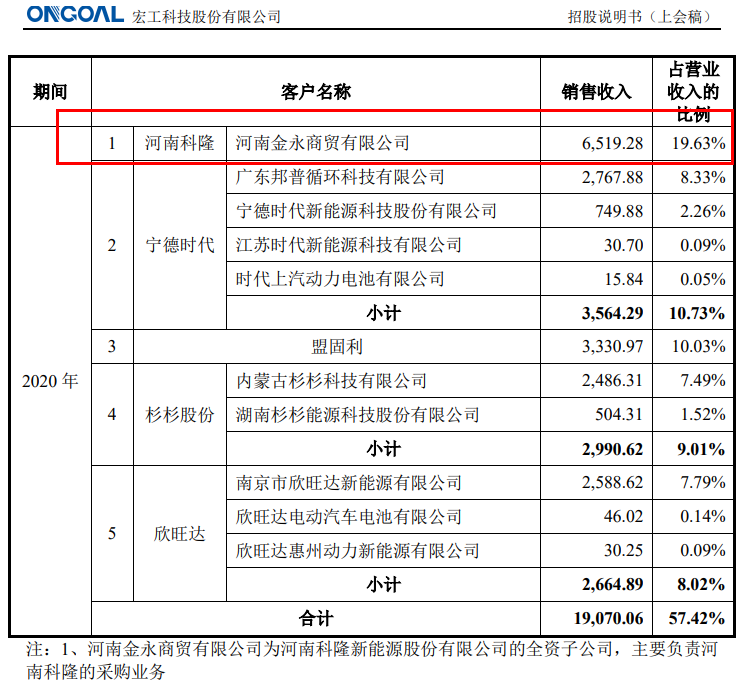Click the 欣旺达 group cell

180,534
